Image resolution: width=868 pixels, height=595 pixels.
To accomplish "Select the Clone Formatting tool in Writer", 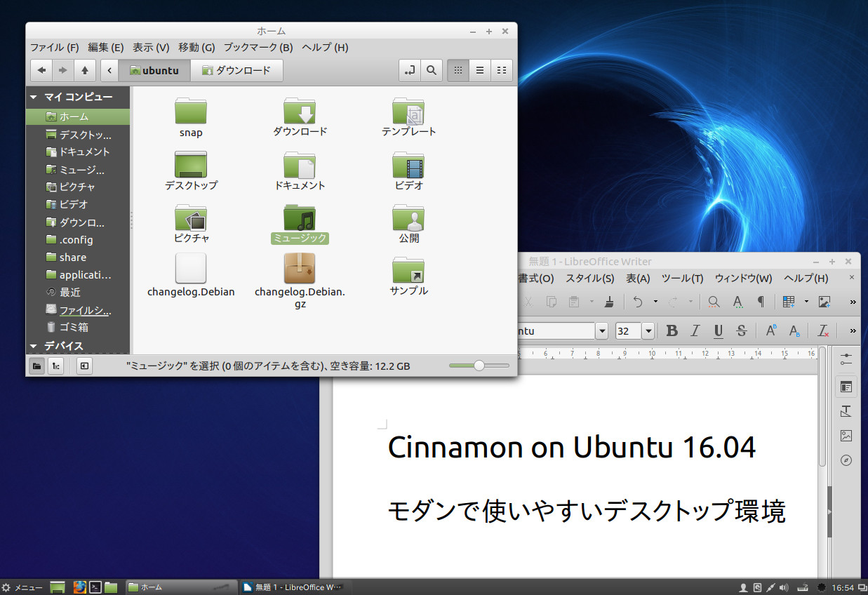I will [x=609, y=302].
